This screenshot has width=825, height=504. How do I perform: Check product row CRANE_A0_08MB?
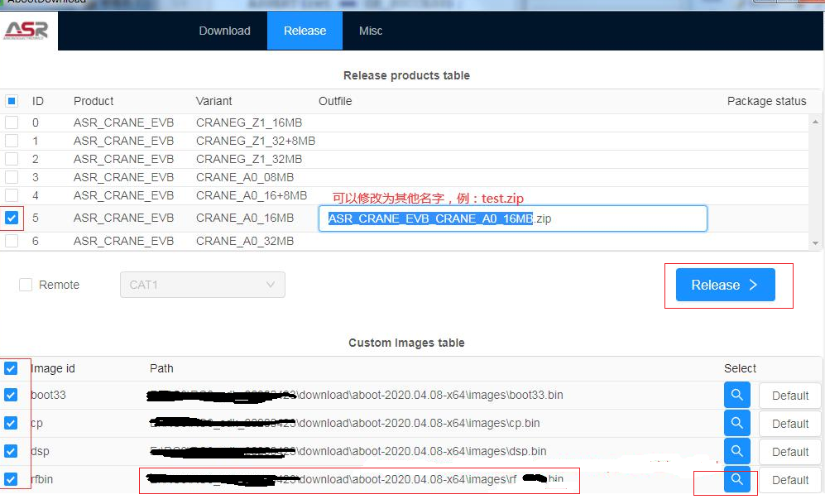pos(11,177)
